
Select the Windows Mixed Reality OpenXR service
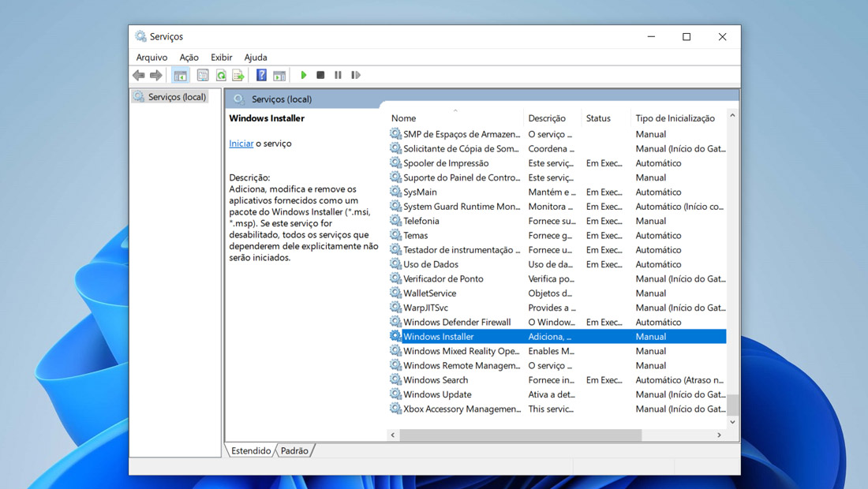click(x=558, y=351)
